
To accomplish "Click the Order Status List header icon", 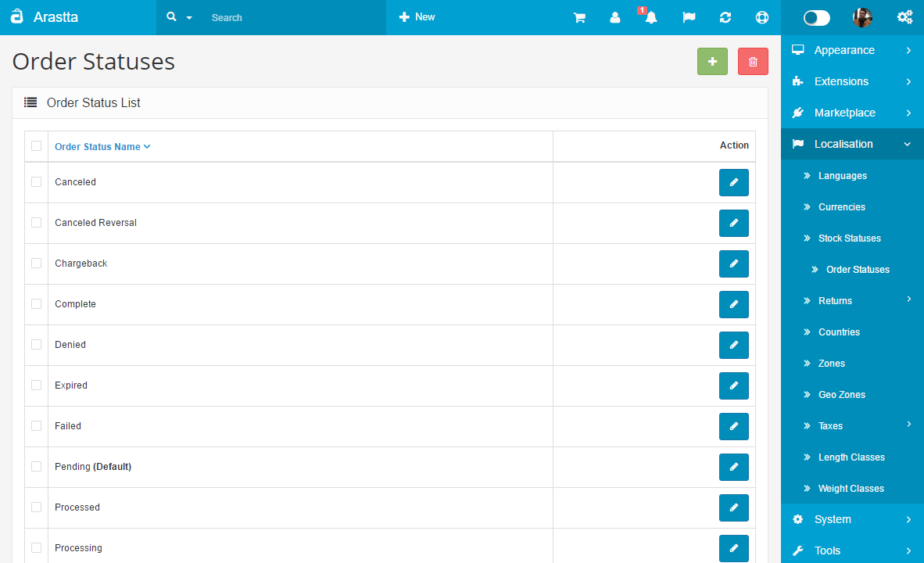I will click(30, 102).
